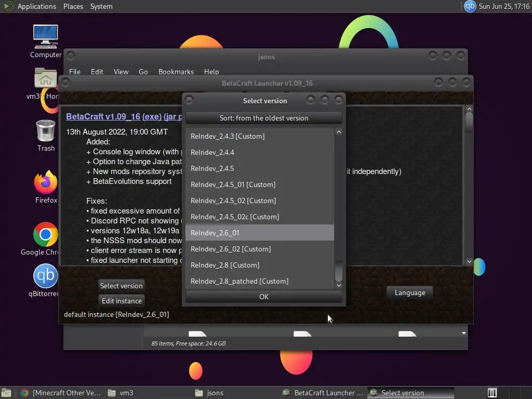This screenshot has width=532, height=399.
Task: Toggle the Sort: from the oldest version button
Action: (263, 118)
